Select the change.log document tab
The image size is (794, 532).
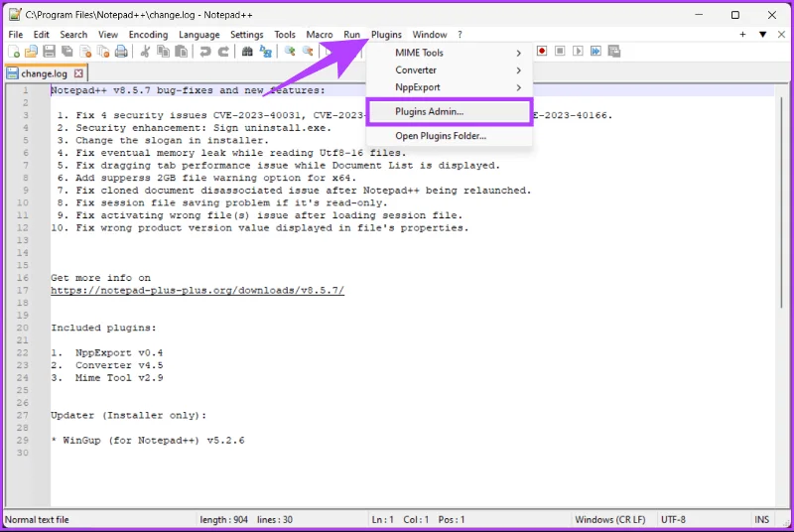tap(46, 73)
